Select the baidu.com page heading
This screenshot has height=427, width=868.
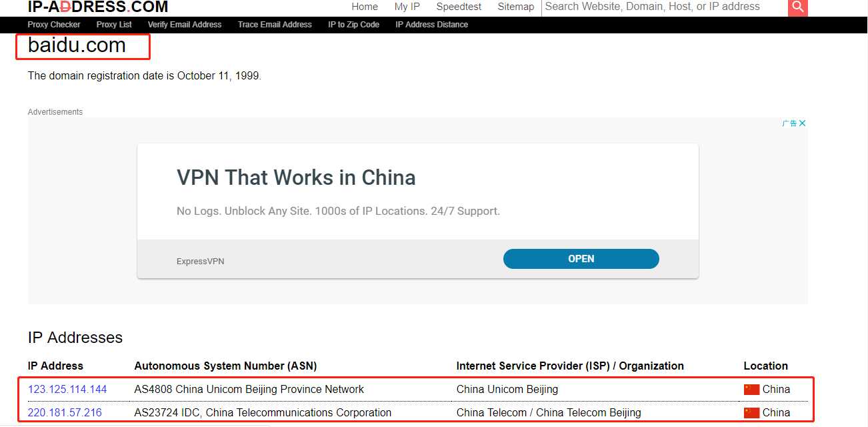click(77, 45)
